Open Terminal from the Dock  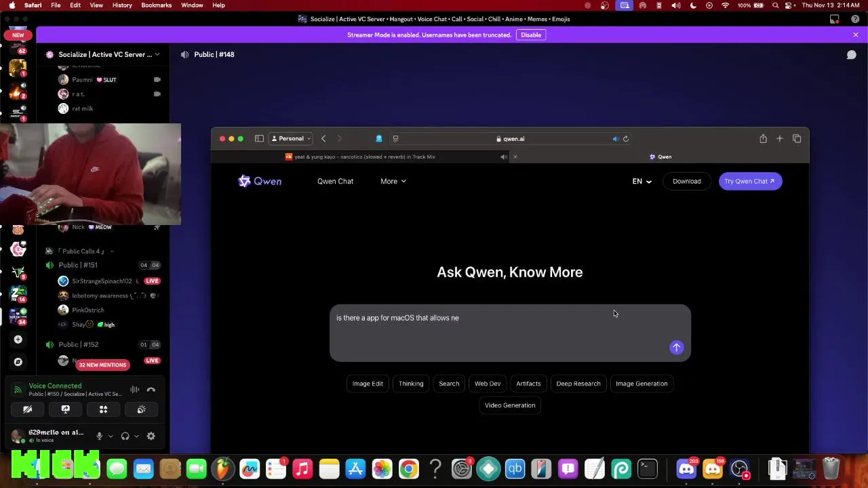pyautogui.click(x=648, y=468)
